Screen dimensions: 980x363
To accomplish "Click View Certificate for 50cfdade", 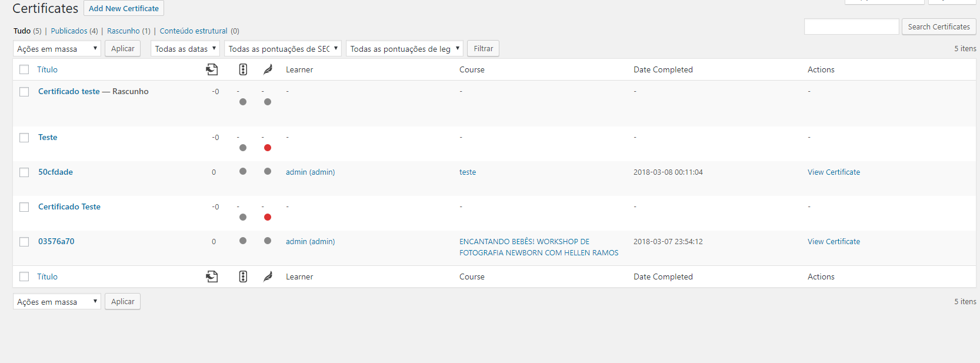I will pyautogui.click(x=834, y=172).
